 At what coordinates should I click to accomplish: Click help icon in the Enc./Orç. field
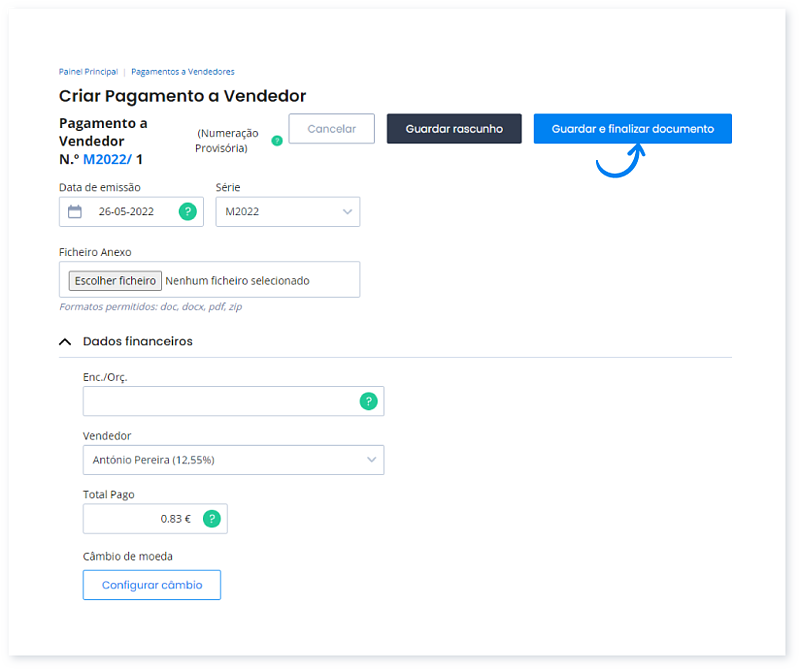click(x=368, y=401)
